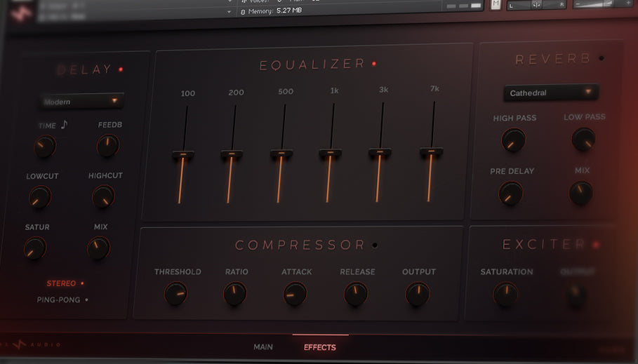Click the delay Highcut knob

(103, 196)
